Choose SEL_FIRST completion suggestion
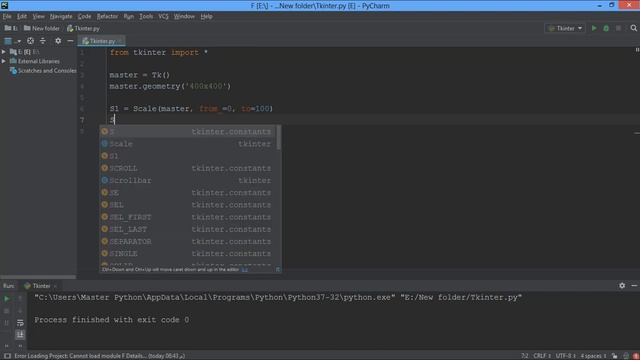Image resolution: width=640 pixels, height=360 pixels. click(x=188, y=217)
